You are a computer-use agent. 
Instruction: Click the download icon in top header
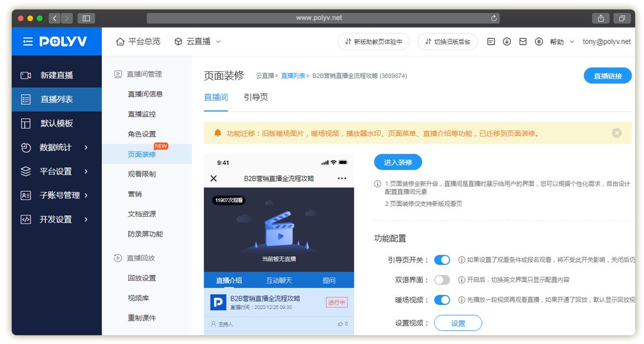[507, 42]
